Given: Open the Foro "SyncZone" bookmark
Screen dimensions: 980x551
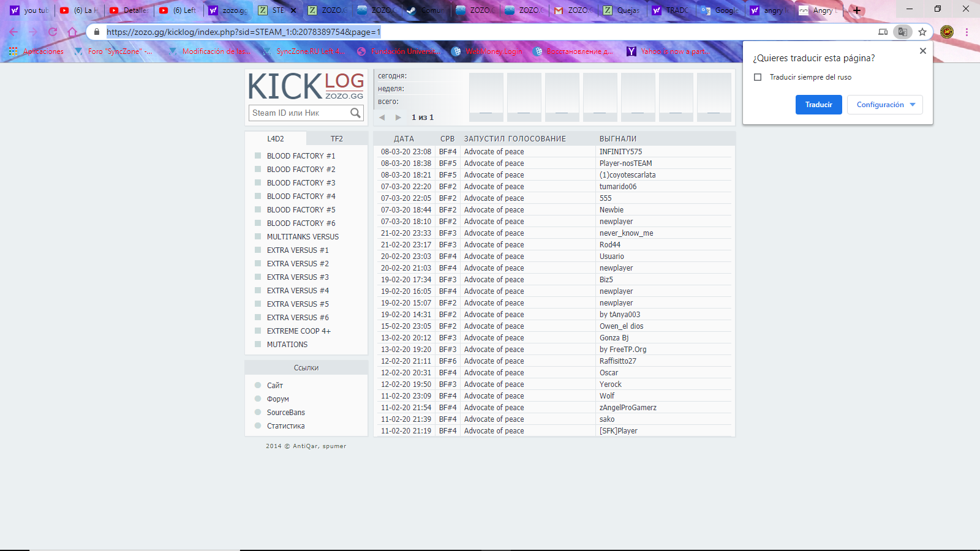Looking at the screenshot, I should (113, 51).
